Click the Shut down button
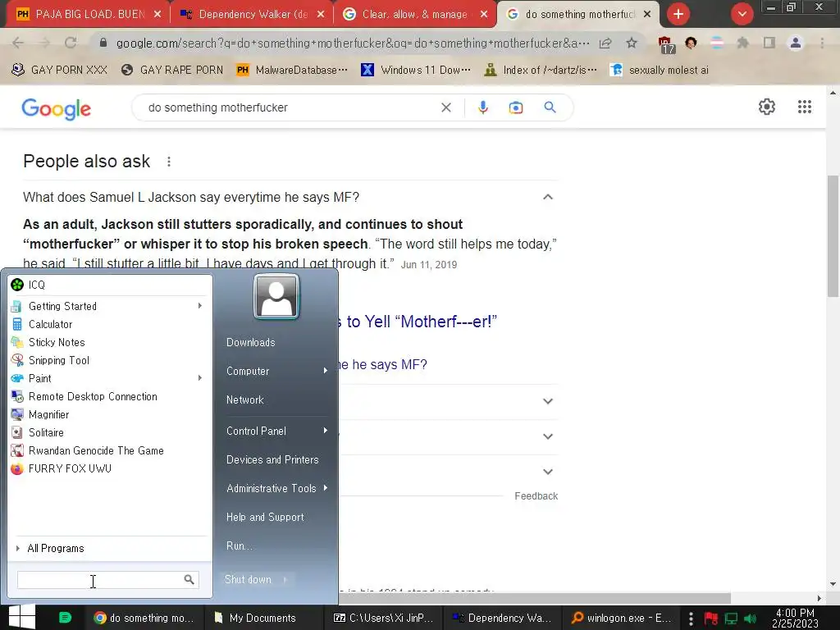 point(248,580)
